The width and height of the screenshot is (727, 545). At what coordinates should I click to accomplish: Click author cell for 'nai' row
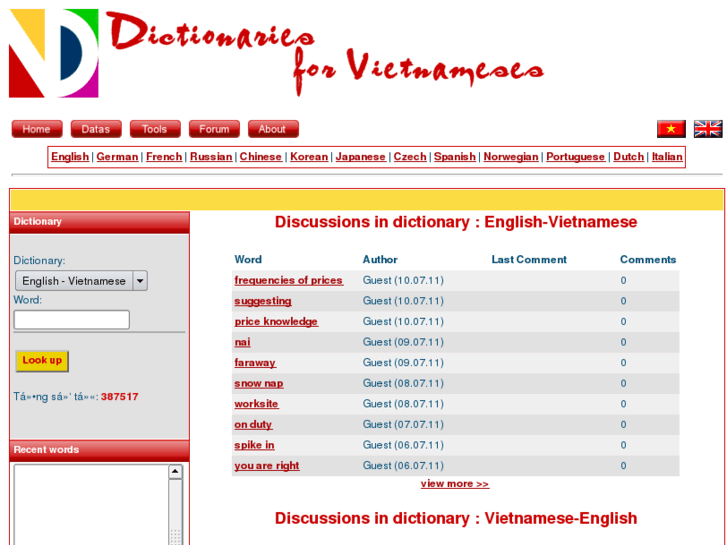403,342
